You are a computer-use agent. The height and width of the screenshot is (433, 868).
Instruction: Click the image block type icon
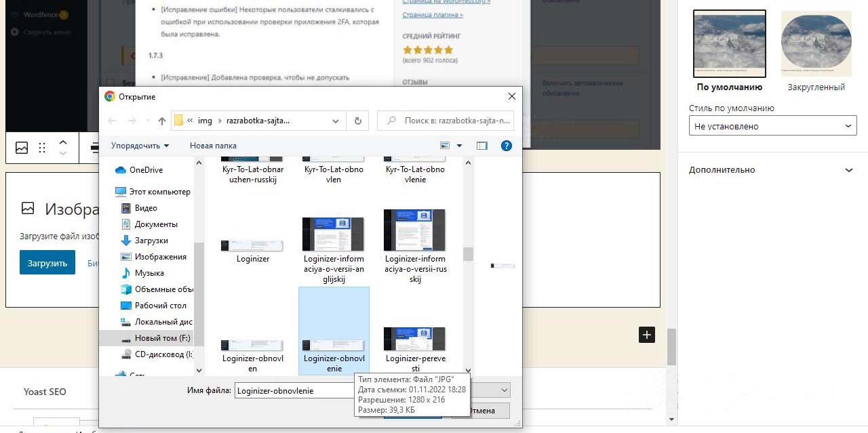(22, 148)
